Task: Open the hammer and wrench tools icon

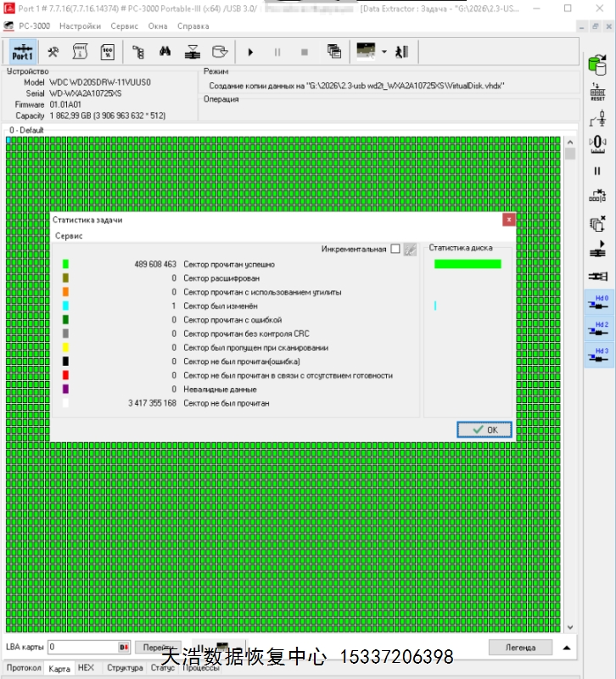Action: (x=53, y=52)
